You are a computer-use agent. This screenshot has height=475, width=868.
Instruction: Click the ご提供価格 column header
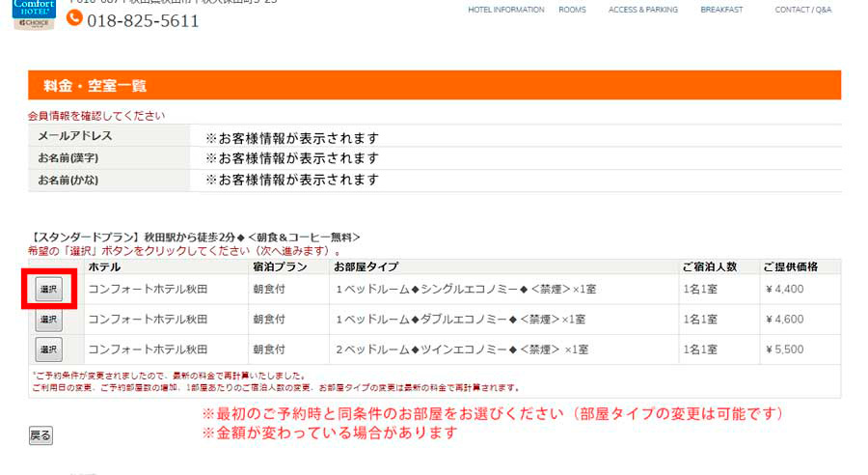coord(791,266)
